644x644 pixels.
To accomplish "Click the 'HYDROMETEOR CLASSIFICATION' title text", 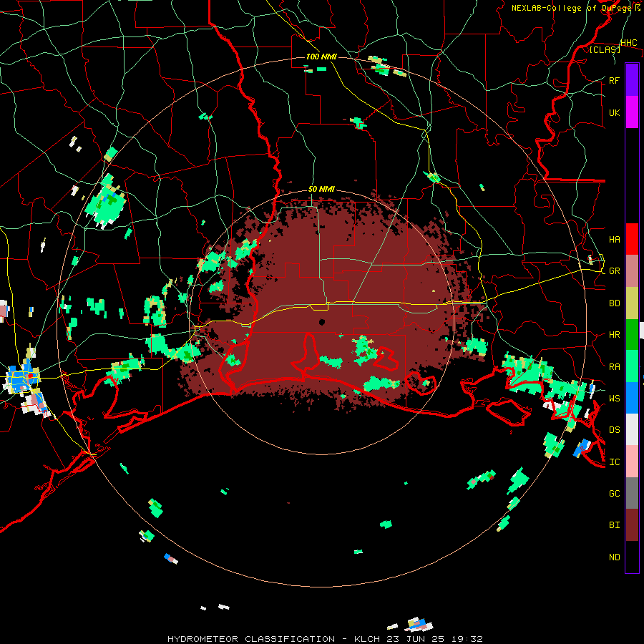I will [251, 639].
